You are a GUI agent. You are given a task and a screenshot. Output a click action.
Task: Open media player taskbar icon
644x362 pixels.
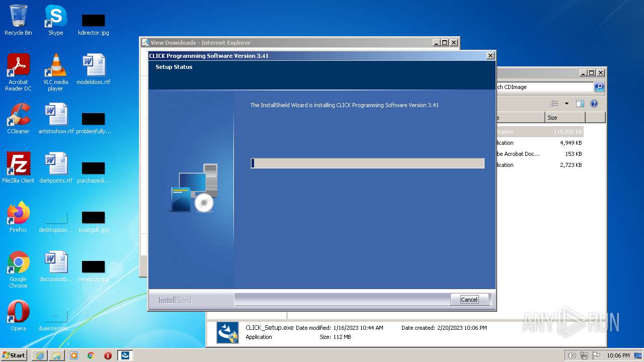coord(74,355)
